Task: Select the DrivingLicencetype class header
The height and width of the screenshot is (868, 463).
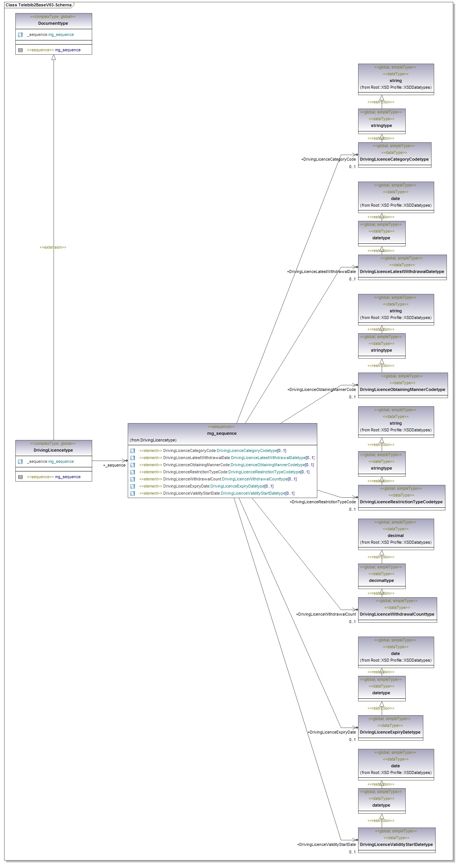Action: (53, 450)
